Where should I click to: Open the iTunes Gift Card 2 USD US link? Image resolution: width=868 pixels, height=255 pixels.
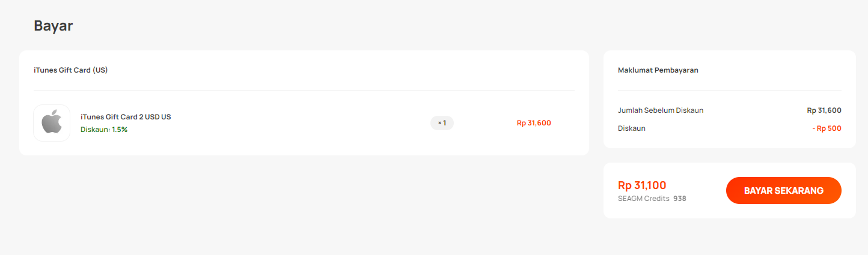pos(126,117)
